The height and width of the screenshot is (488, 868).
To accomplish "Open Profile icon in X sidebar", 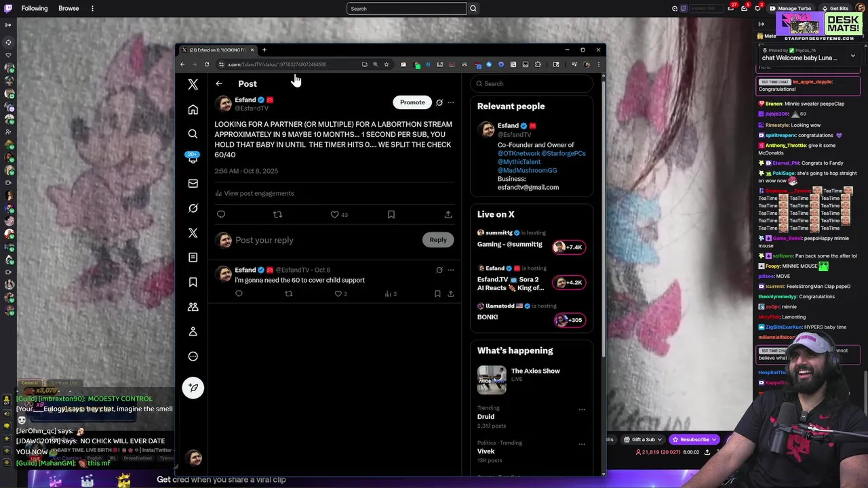I will click(193, 331).
